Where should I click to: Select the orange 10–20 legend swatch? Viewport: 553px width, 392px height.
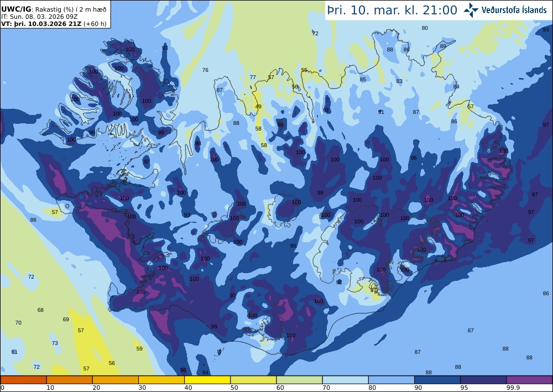[70, 380]
